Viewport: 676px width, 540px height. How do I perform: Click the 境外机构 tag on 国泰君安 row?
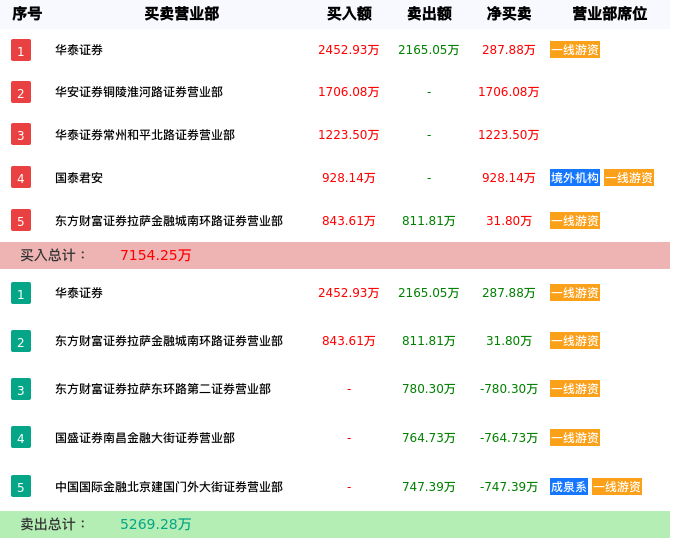[x=575, y=178]
